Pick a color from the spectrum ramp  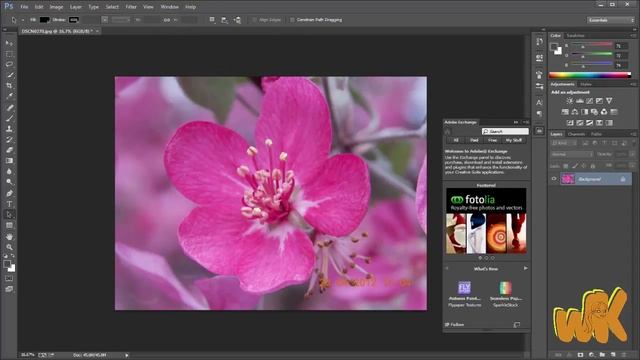coord(590,75)
